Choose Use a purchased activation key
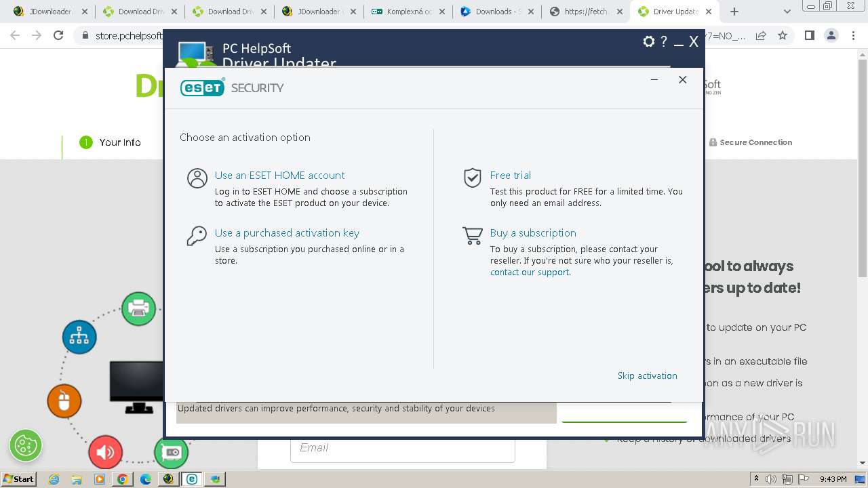Viewport: 868px width, 488px height. (287, 232)
